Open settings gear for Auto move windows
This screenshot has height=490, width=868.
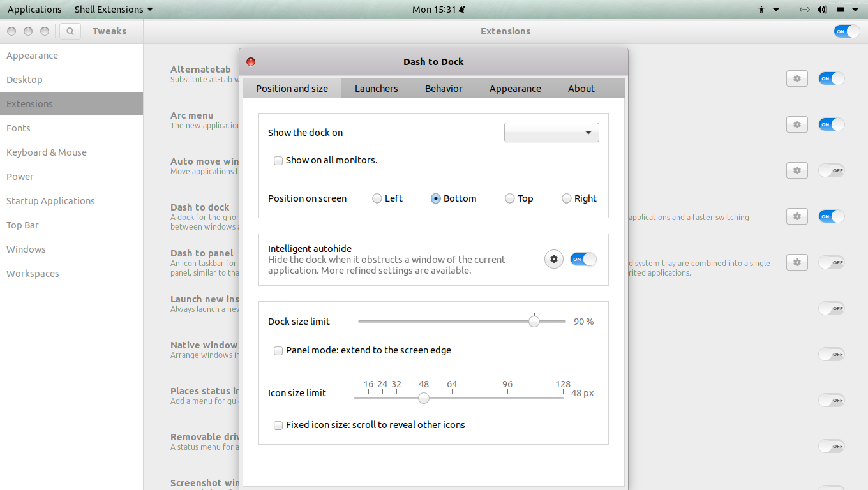(x=797, y=170)
